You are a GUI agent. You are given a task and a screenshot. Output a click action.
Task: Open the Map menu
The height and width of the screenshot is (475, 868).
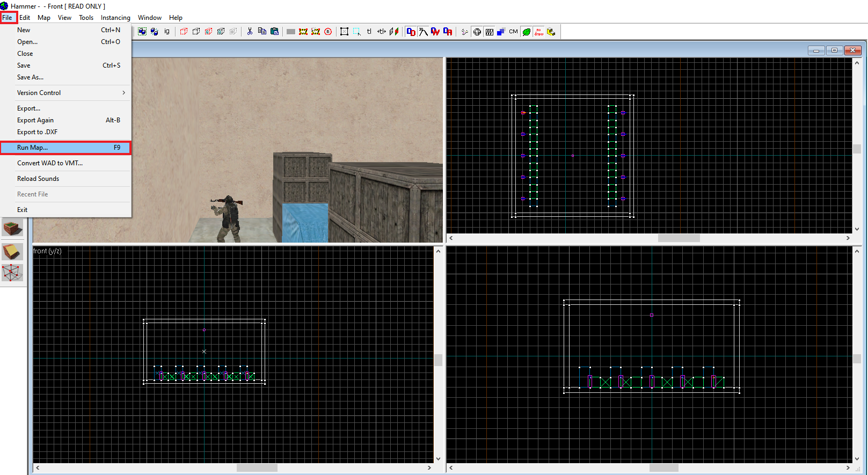pos(44,18)
